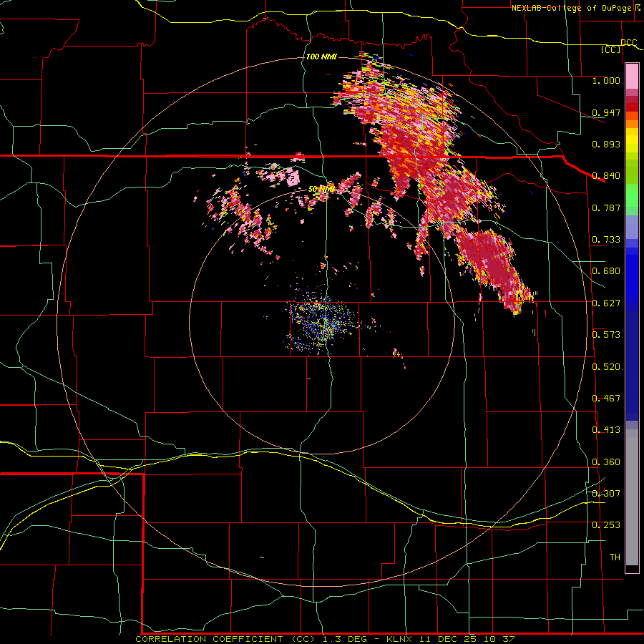
Task: Click the TH threshold label
Action: 615,557
